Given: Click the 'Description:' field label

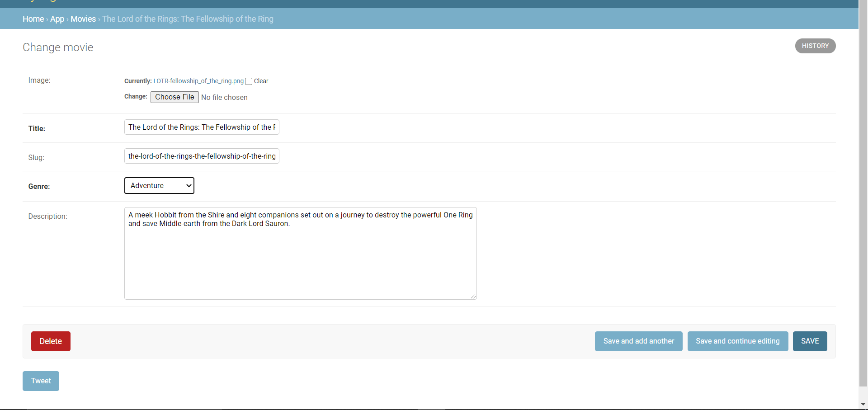Looking at the screenshot, I should pyautogui.click(x=47, y=217).
